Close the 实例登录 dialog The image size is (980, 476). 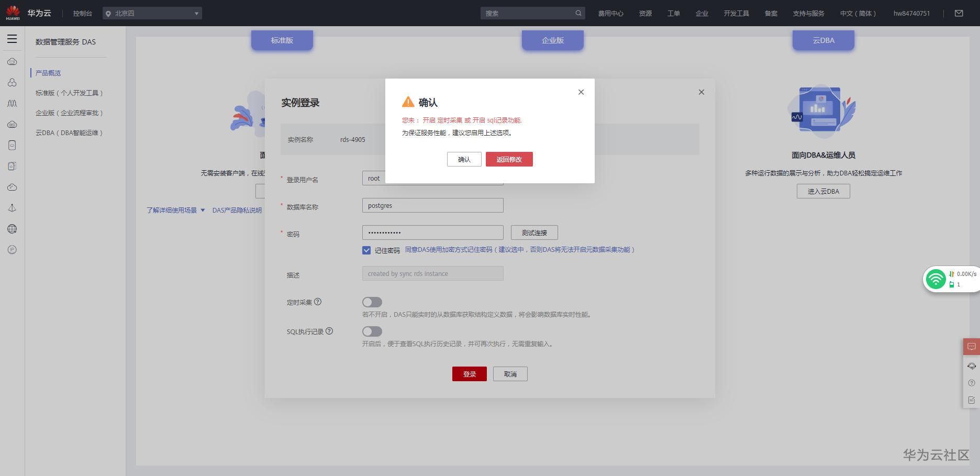point(701,92)
